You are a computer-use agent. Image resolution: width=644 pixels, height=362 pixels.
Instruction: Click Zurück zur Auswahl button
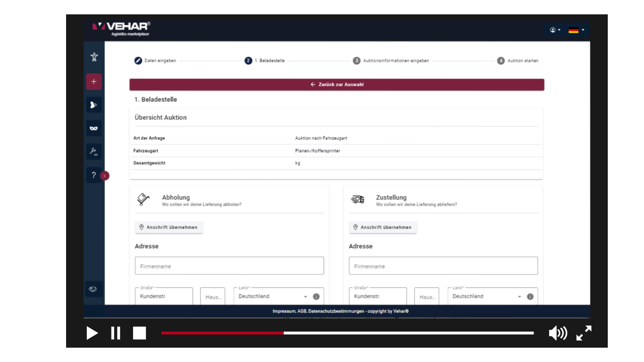pos(337,84)
